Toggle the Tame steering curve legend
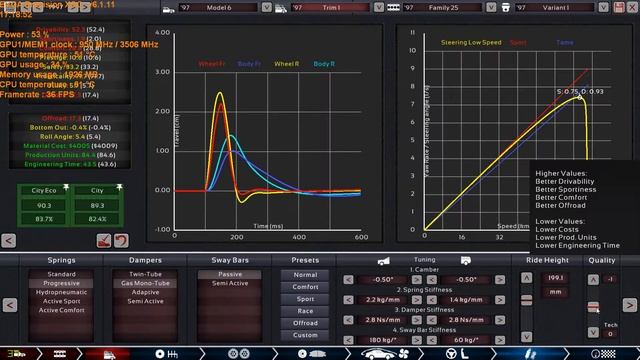Image resolution: width=640 pixels, height=360 pixels. (565, 42)
